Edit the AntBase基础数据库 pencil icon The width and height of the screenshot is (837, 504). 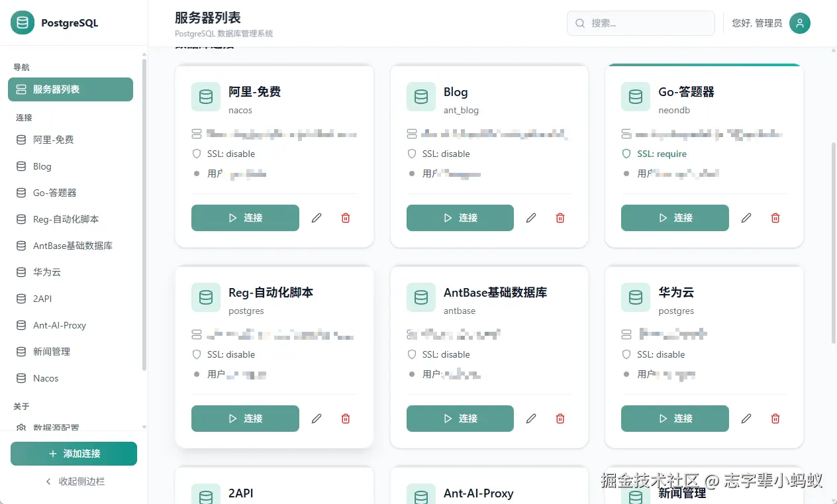(x=531, y=419)
